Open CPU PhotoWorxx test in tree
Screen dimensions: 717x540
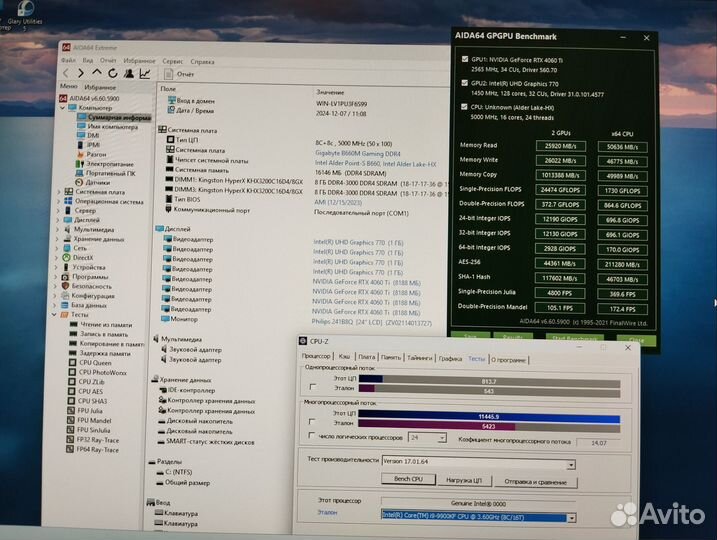(102, 373)
